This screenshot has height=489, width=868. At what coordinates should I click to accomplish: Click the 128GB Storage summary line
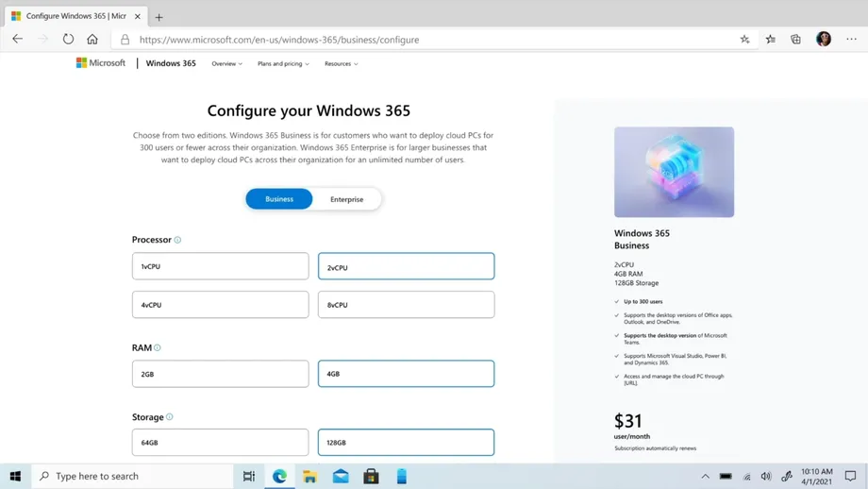[x=636, y=283]
